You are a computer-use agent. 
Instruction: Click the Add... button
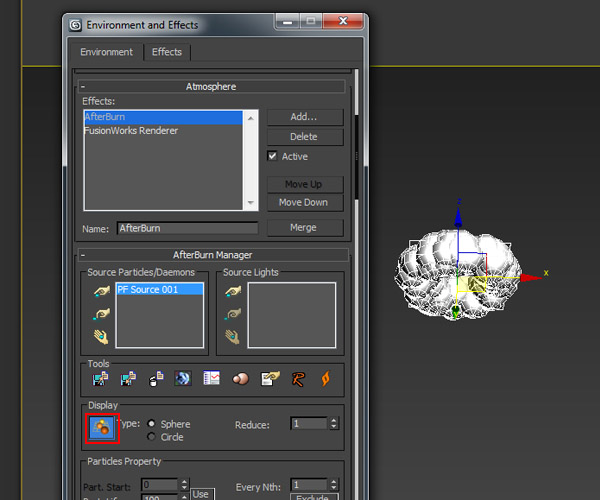click(305, 117)
